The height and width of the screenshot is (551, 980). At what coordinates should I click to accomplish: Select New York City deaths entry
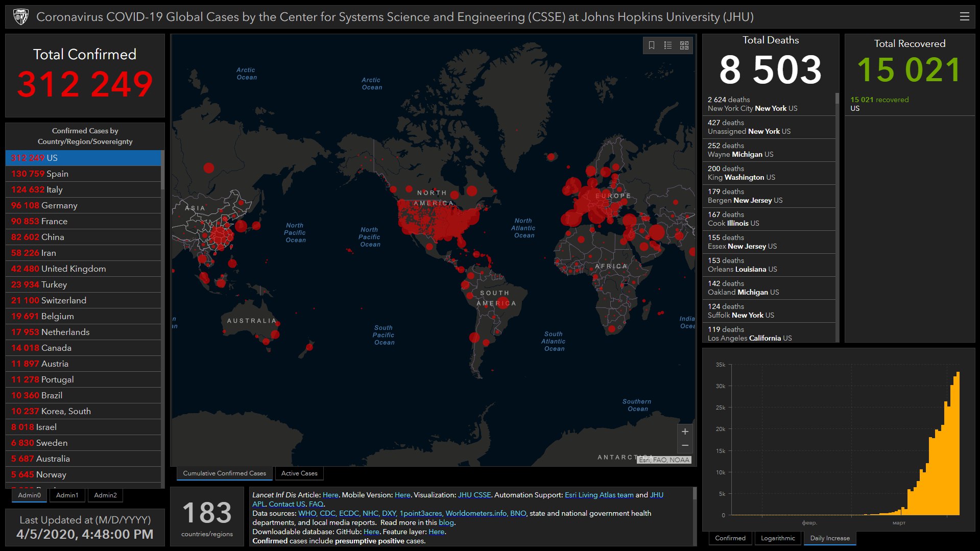pyautogui.click(x=770, y=104)
